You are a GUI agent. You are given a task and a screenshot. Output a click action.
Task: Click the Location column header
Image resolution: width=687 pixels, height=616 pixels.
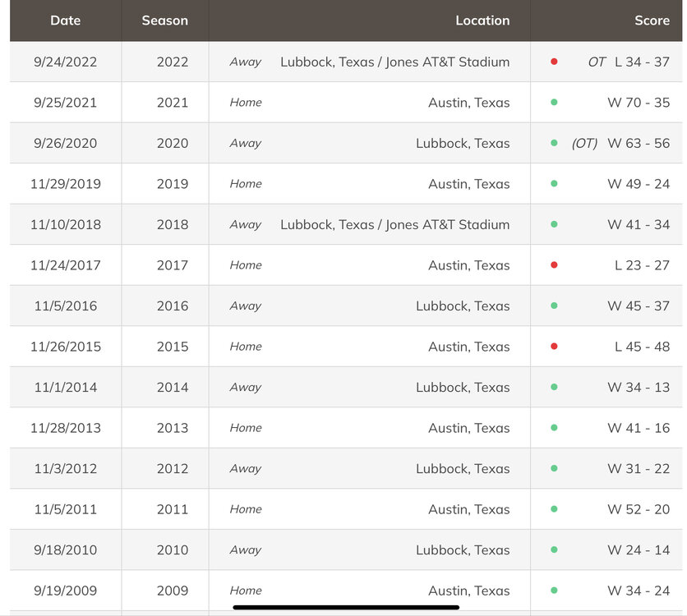click(482, 21)
